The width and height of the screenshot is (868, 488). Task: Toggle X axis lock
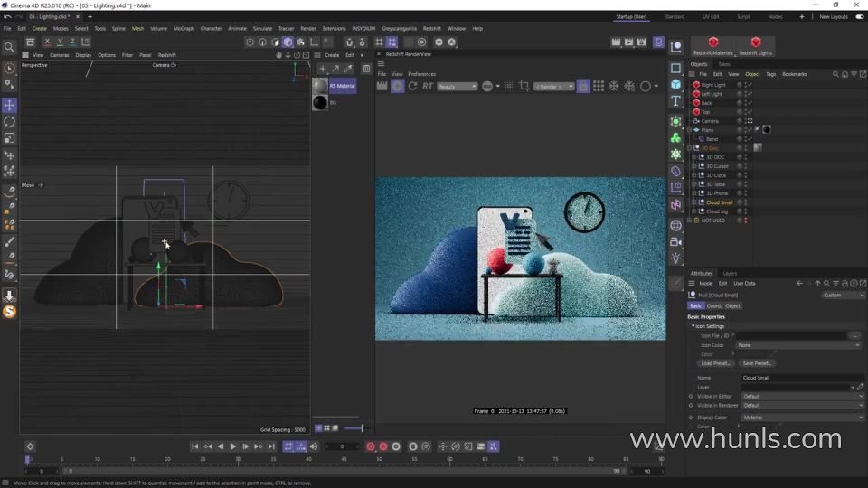pos(47,42)
